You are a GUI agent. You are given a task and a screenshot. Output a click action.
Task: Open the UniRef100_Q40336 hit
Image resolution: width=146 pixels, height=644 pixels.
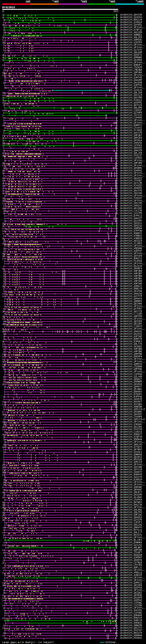coord(131,15)
